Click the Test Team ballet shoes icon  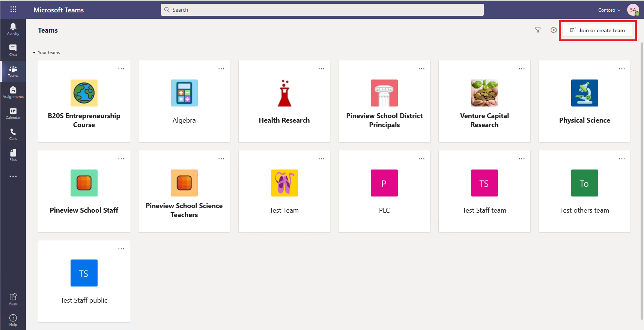coord(284,183)
